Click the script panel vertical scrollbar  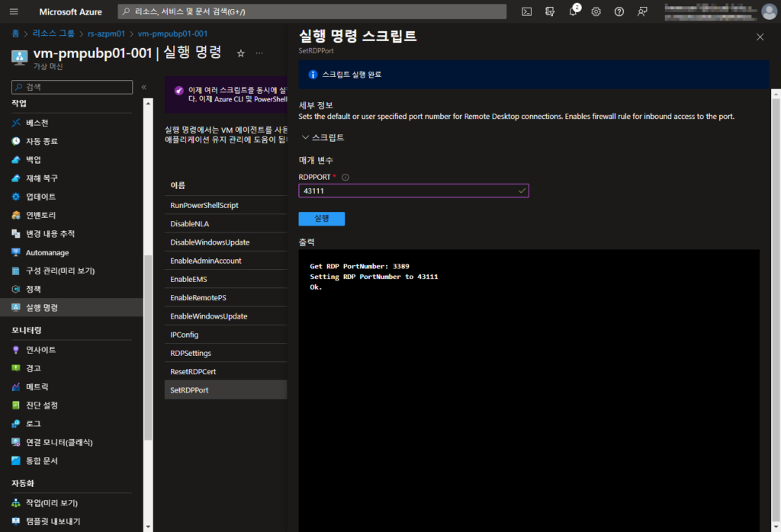coord(776,310)
